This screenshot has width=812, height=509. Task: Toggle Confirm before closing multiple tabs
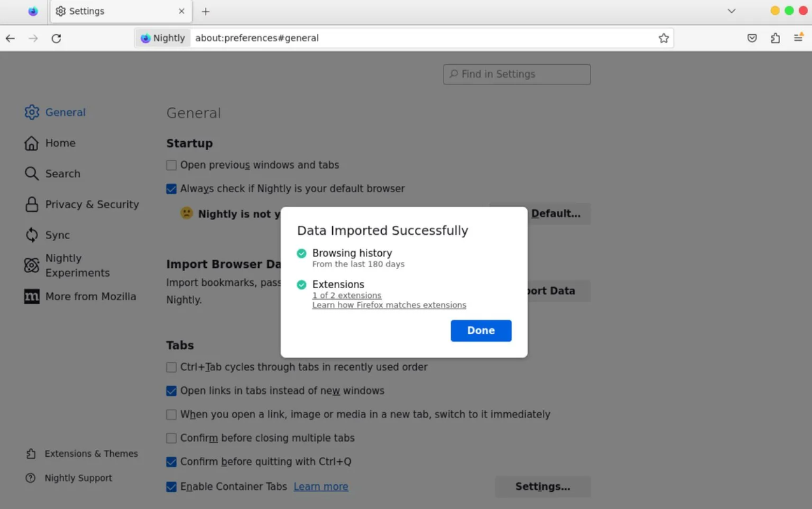pos(171,438)
